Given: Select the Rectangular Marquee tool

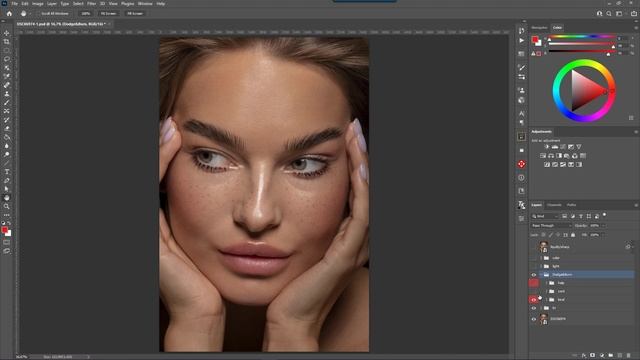Looking at the screenshot, I should coord(7,50).
